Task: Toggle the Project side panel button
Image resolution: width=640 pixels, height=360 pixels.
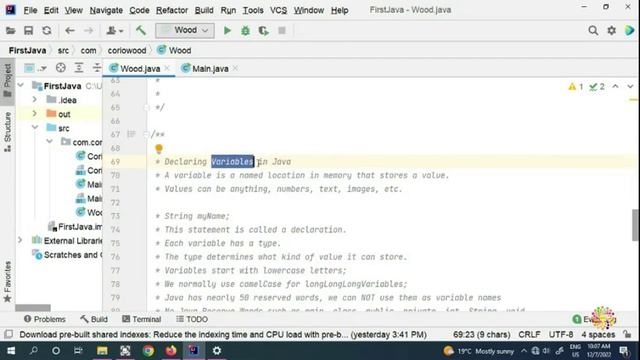Action: [x=7, y=81]
